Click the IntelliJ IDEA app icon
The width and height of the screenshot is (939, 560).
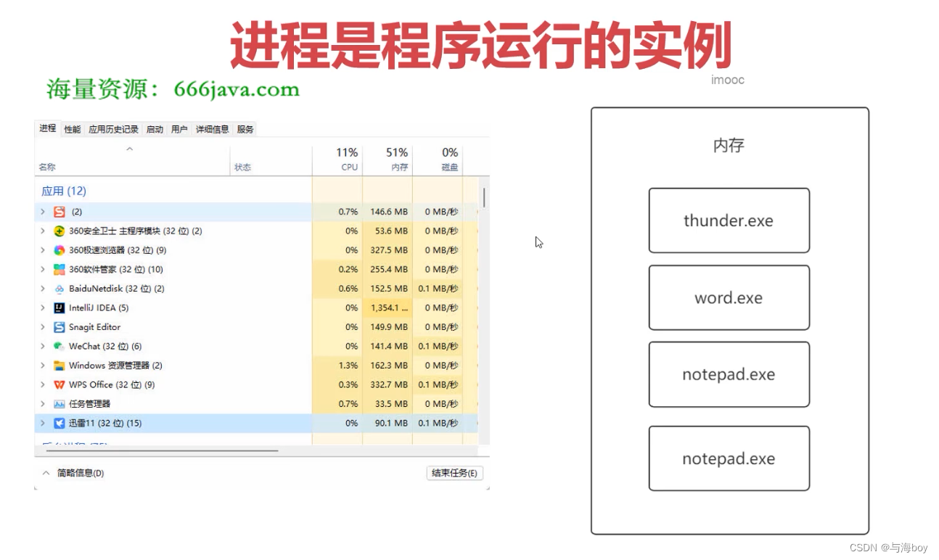(x=60, y=308)
